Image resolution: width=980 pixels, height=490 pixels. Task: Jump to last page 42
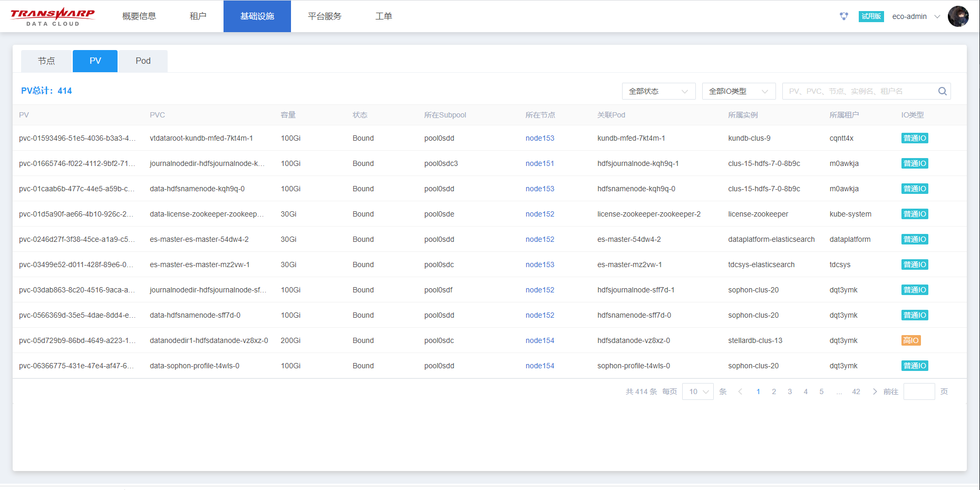click(x=856, y=391)
